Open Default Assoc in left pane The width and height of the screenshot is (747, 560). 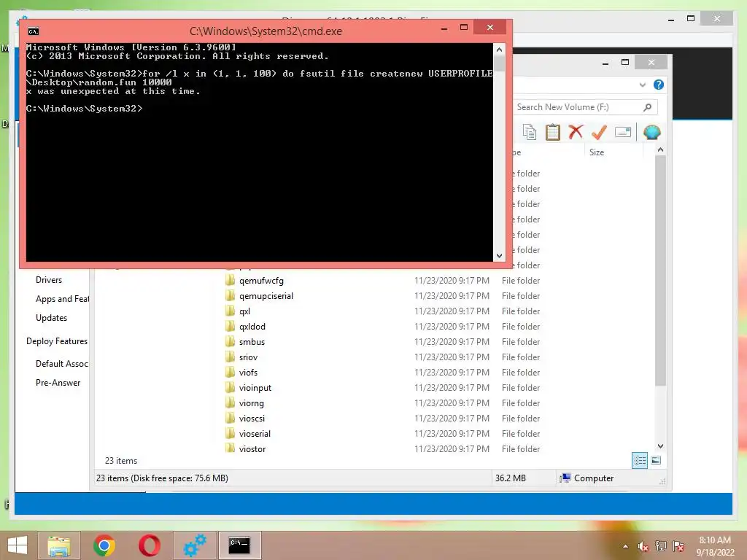(62, 364)
